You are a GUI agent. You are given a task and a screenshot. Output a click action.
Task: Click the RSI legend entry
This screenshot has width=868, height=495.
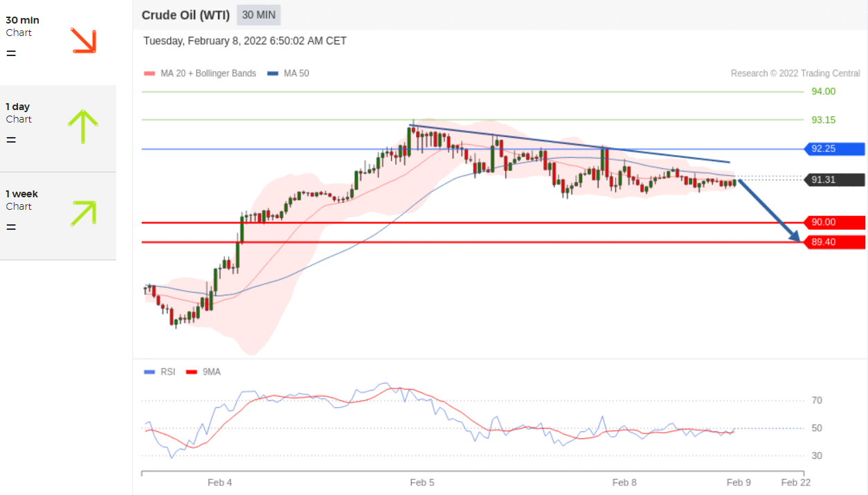(x=160, y=372)
